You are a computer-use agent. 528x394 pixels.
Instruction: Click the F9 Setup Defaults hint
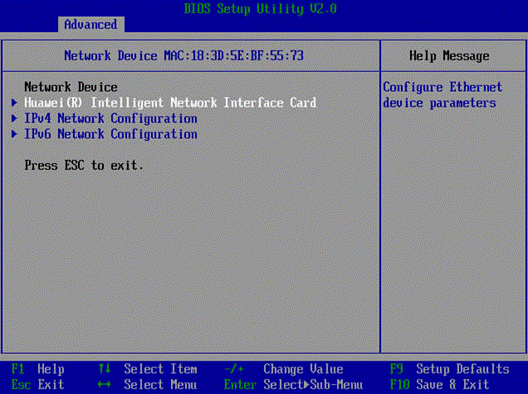(450, 369)
